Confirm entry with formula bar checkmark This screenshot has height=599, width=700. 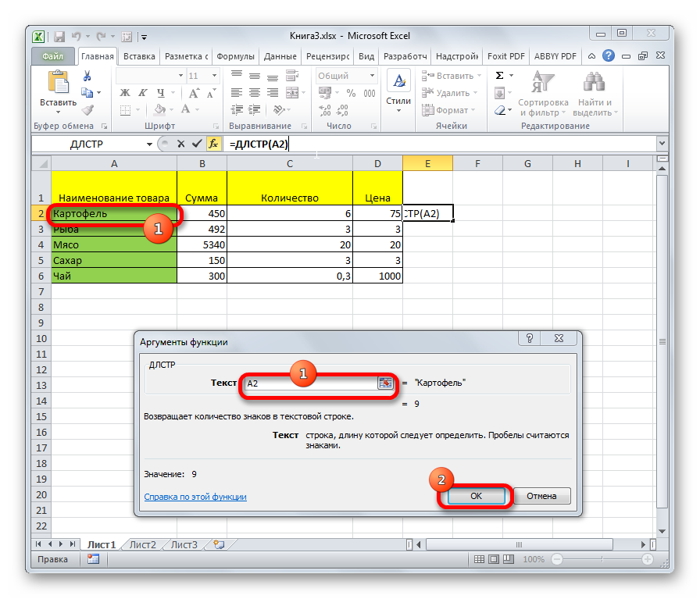[x=196, y=144]
